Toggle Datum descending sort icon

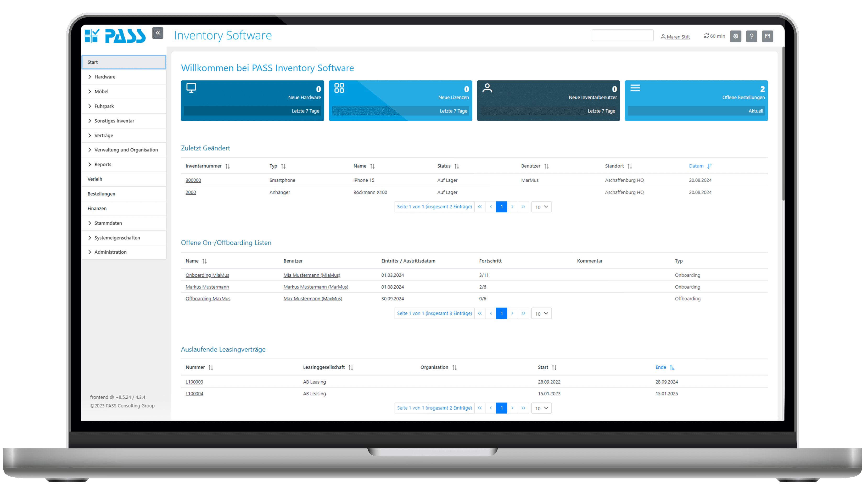(x=709, y=166)
